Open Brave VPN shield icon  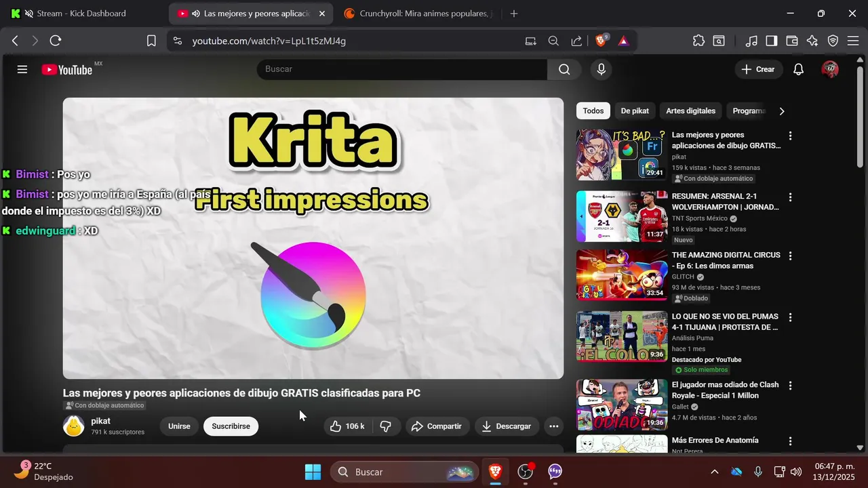click(x=833, y=41)
